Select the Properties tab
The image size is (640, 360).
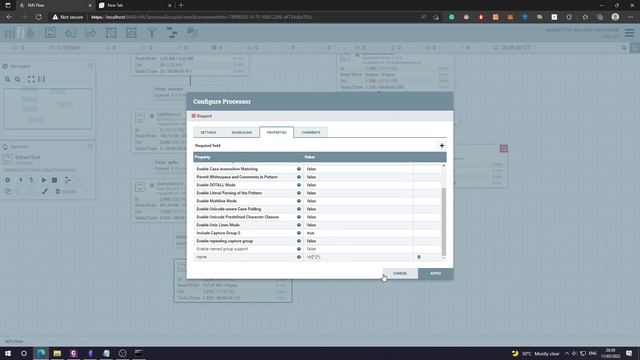coord(276,132)
